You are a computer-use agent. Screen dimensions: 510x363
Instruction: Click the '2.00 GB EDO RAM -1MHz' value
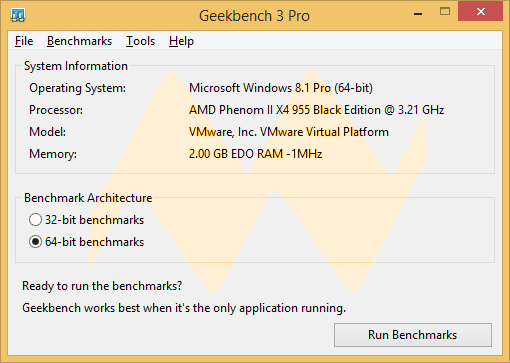point(255,154)
